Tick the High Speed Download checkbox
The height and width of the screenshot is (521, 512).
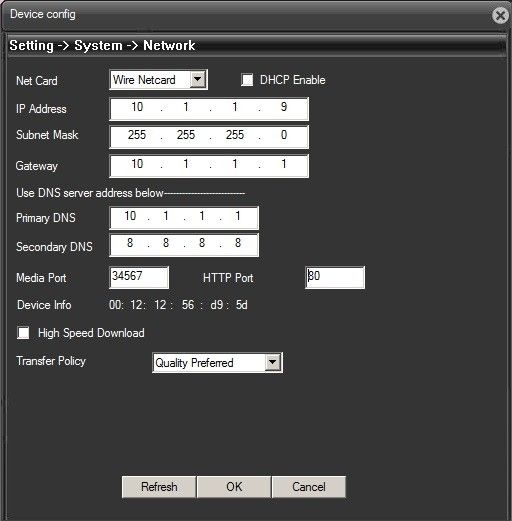[x=23, y=333]
